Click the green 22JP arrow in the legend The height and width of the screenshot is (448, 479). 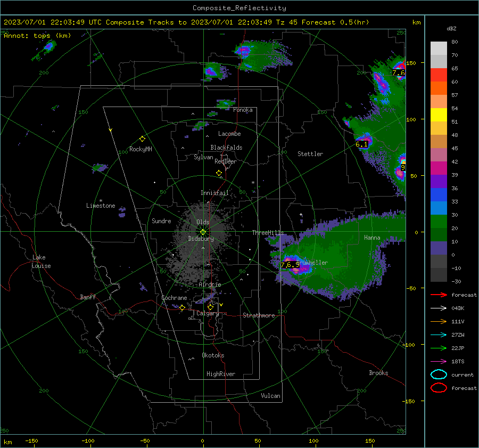tap(439, 348)
